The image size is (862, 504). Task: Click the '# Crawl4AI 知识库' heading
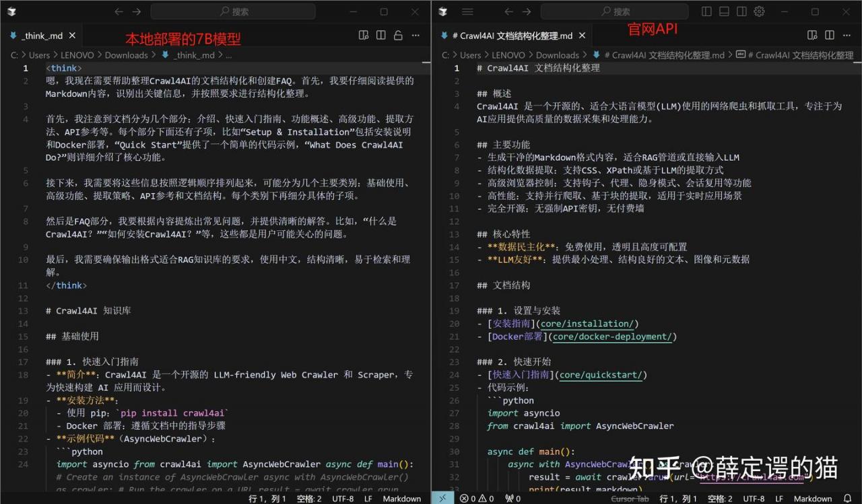coord(88,311)
